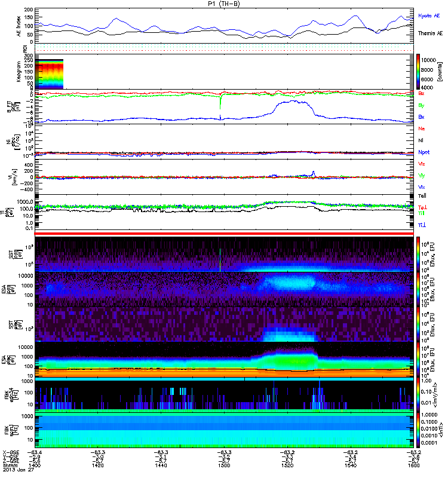Click the green By legend label
This screenshot has width=448, height=478.
point(421,106)
